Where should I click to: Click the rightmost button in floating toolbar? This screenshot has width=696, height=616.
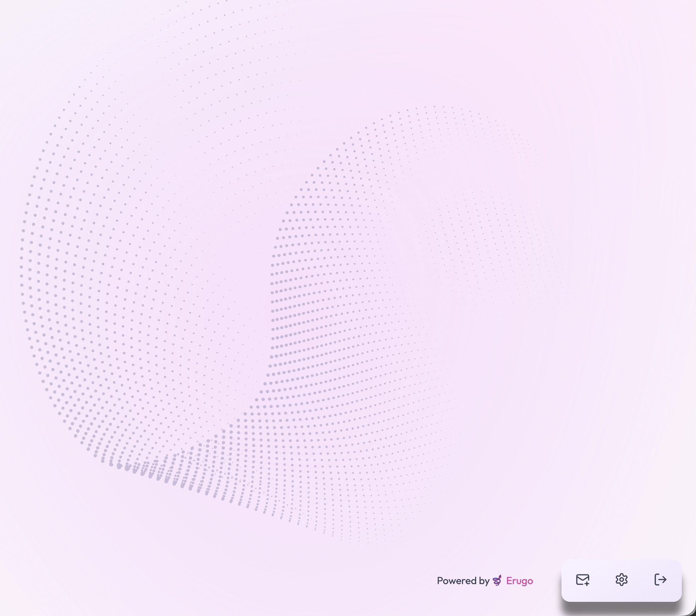point(660,580)
